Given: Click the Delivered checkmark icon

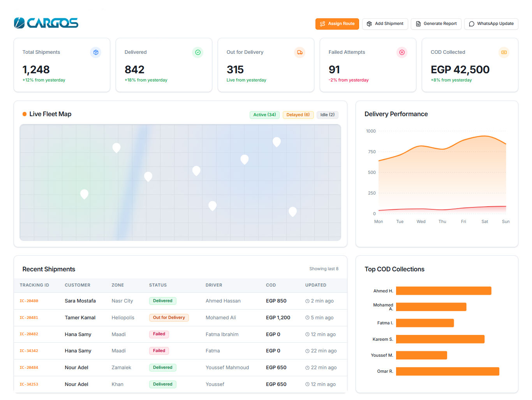Looking at the screenshot, I should 198,52.
